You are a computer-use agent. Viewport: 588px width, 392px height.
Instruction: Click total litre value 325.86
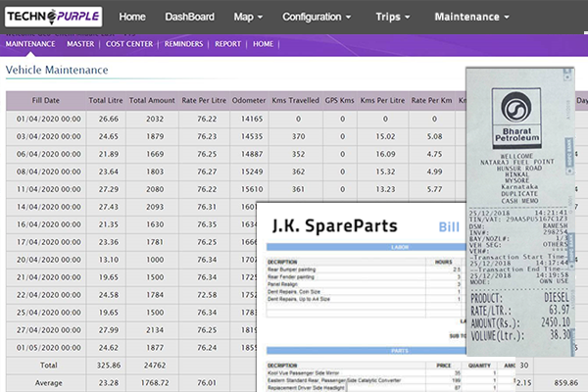pyautogui.click(x=109, y=366)
